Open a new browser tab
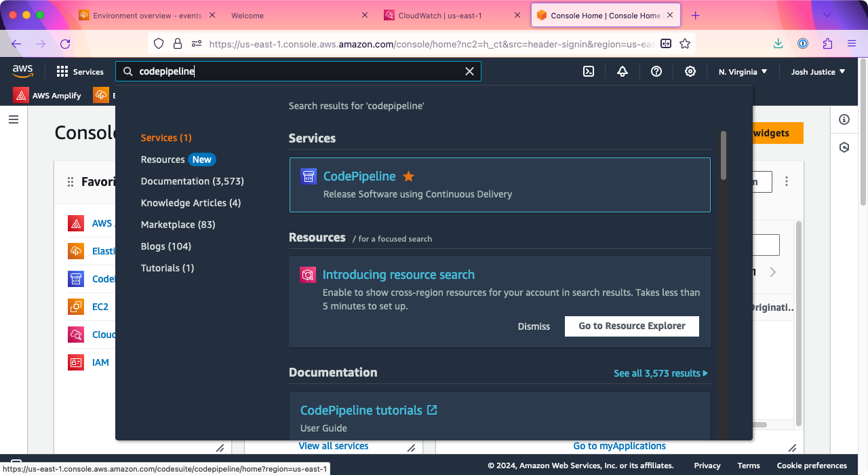 coord(695,15)
